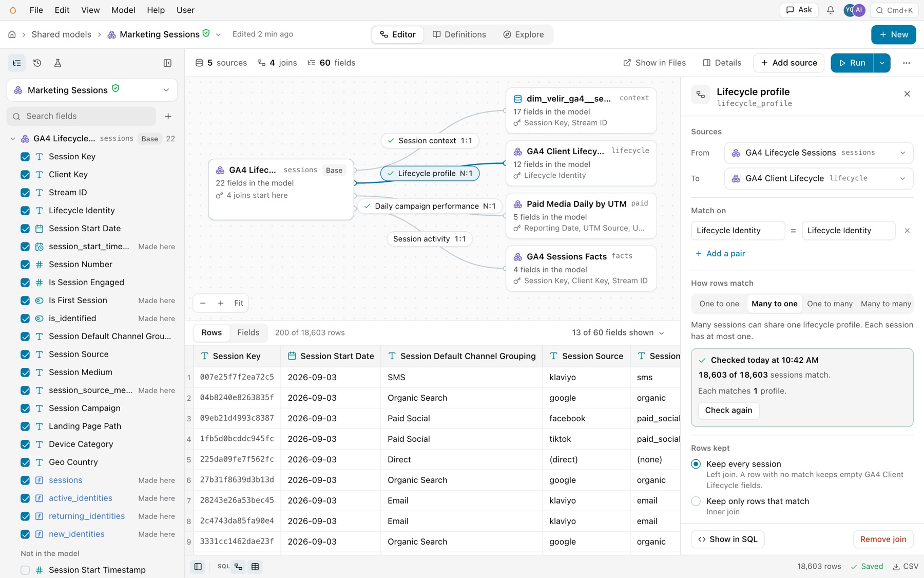This screenshot has height=578, width=924.
Task: Remove the Lifecycle Identity match pair
Action: [907, 231]
